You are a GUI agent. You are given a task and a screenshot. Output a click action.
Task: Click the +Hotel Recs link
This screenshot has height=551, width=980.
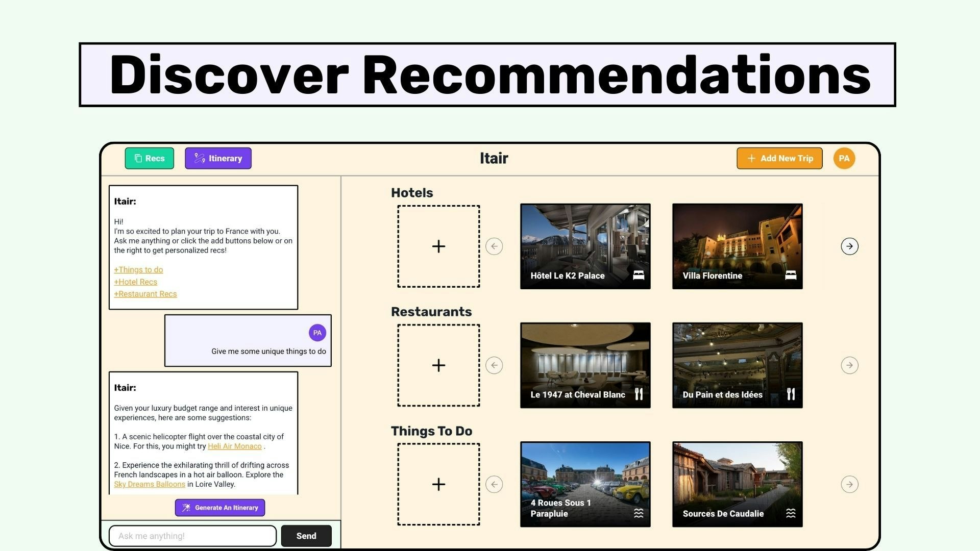(136, 282)
